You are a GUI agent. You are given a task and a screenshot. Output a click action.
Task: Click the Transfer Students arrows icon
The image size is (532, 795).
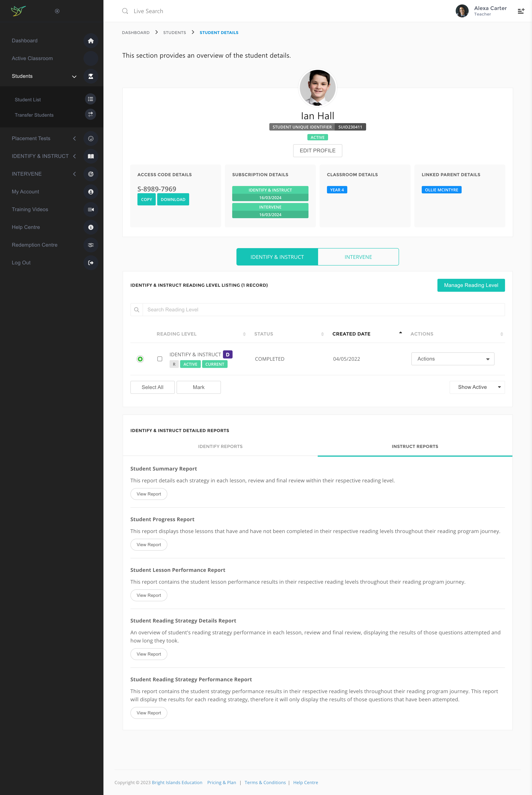pos(90,114)
